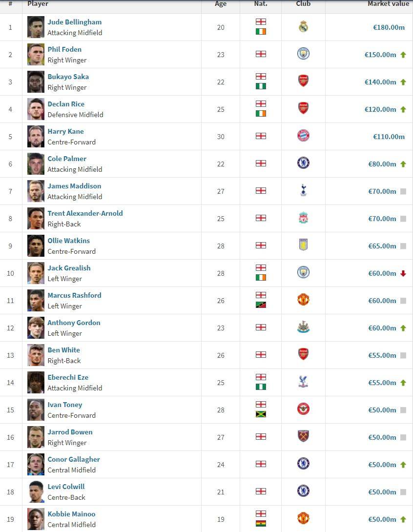Click Aston Villa crest beside Ollie Watkins

[x=303, y=246]
